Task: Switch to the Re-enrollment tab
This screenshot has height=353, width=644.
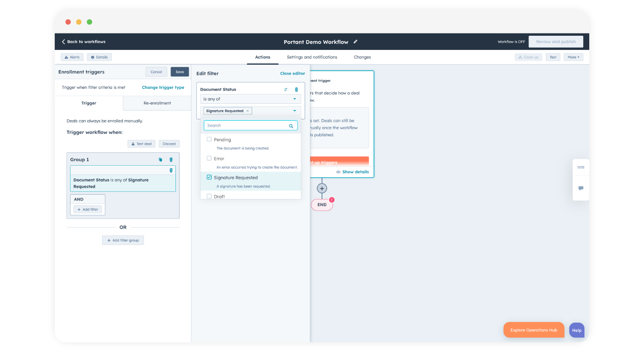Action: click(x=157, y=103)
